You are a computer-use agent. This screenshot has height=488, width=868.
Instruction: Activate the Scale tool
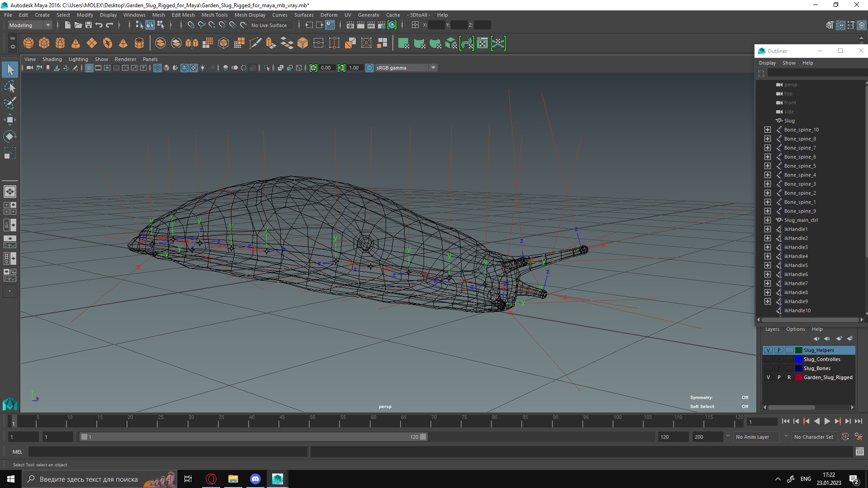pyautogui.click(x=10, y=153)
